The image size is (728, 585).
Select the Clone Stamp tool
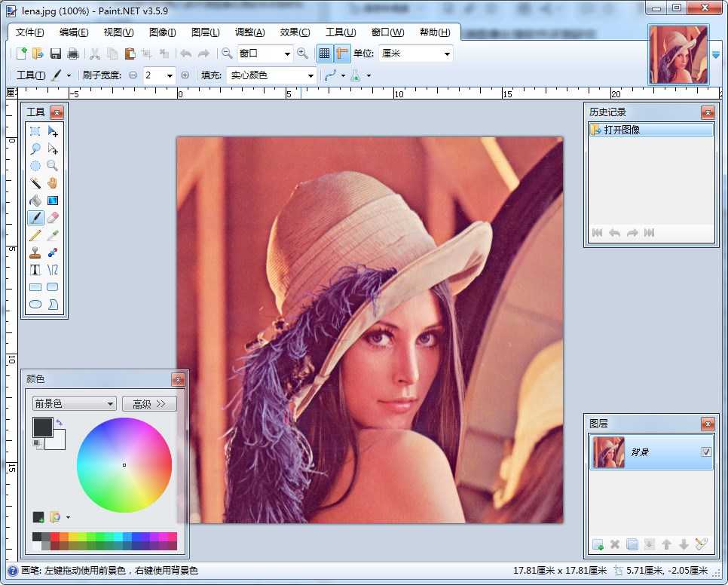pos(35,252)
